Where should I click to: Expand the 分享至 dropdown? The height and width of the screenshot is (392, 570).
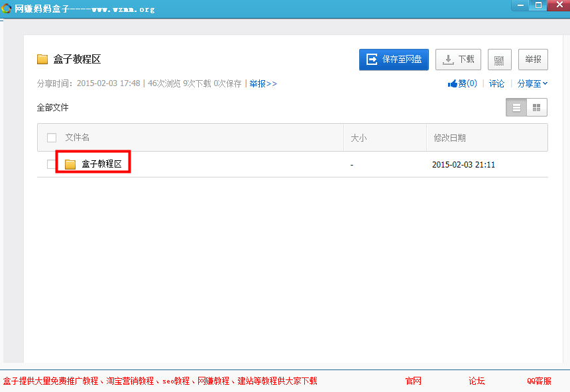[532, 83]
